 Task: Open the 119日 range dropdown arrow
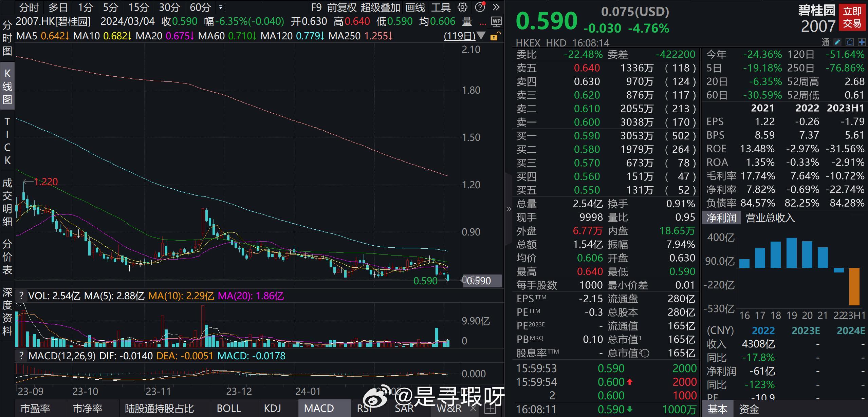(481, 35)
